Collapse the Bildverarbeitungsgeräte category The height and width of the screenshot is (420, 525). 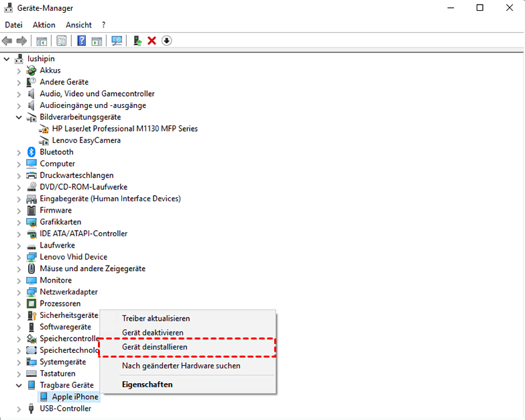pyautogui.click(x=19, y=117)
